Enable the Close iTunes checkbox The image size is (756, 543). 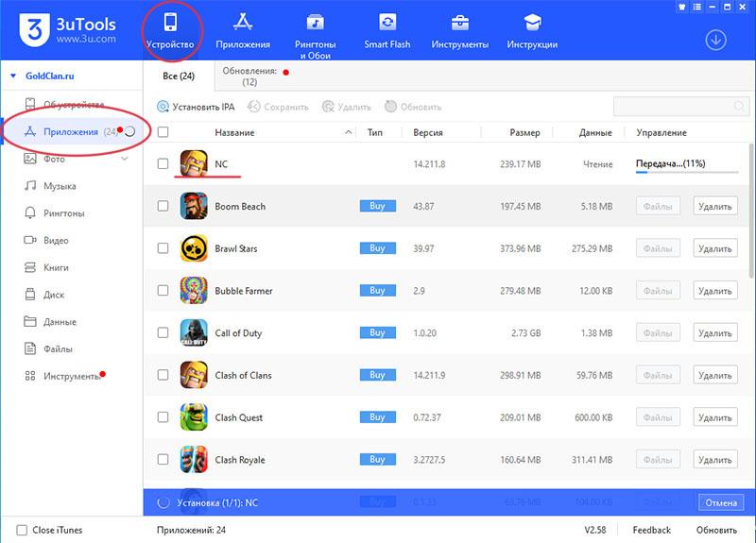[22, 530]
